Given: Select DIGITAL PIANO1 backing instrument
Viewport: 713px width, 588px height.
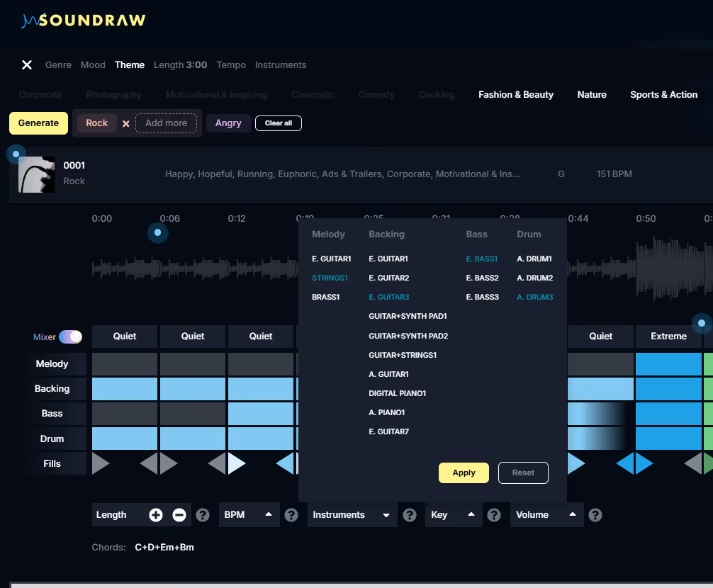Looking at the screenshot, I should point(398,393).
